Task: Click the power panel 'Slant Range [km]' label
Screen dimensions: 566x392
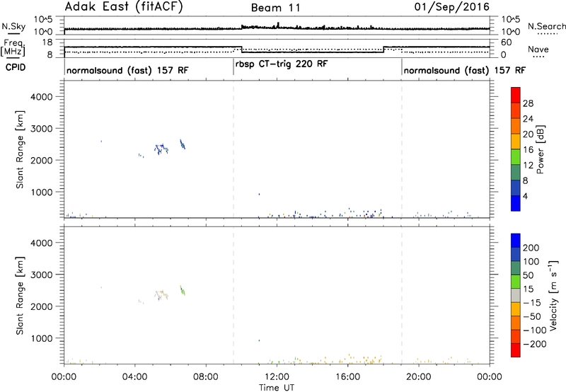Action: click(x=20, y=149)
